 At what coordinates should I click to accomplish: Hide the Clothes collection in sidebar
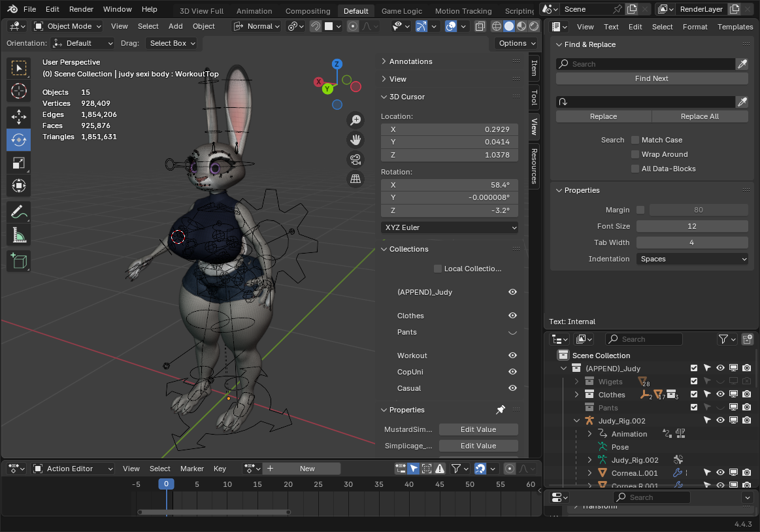pyautogui.click(x=512, y=316)
